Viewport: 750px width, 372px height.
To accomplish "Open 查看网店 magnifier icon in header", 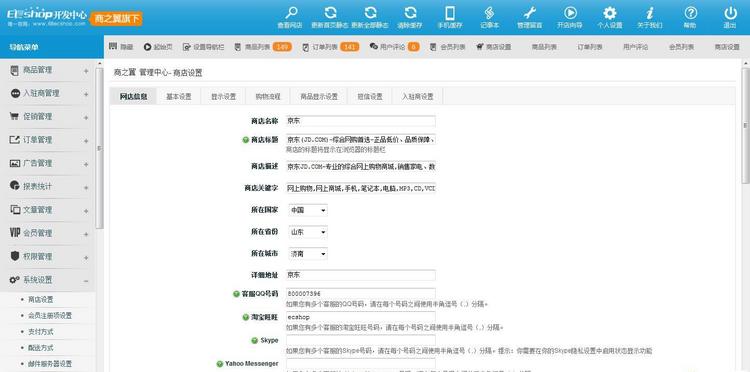I will coord(291,13).
